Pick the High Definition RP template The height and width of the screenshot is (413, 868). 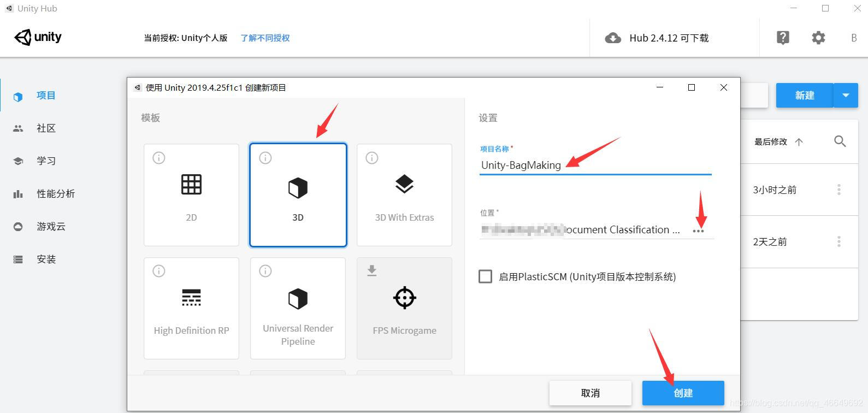click(191, 308)
